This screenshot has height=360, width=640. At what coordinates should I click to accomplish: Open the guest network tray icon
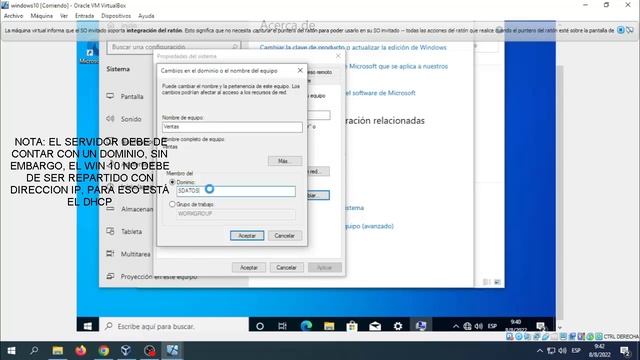(468, 326)
